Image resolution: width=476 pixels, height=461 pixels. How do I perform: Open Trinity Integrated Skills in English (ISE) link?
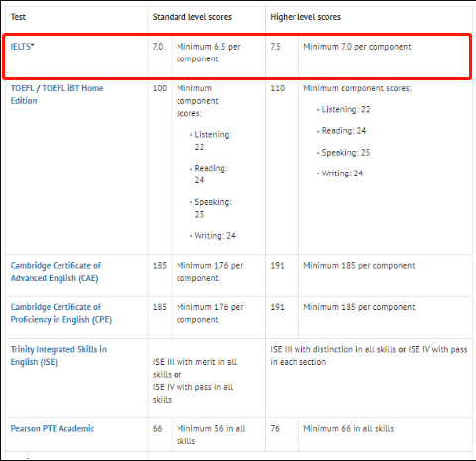pyautogui.click(x=59, y=355)
